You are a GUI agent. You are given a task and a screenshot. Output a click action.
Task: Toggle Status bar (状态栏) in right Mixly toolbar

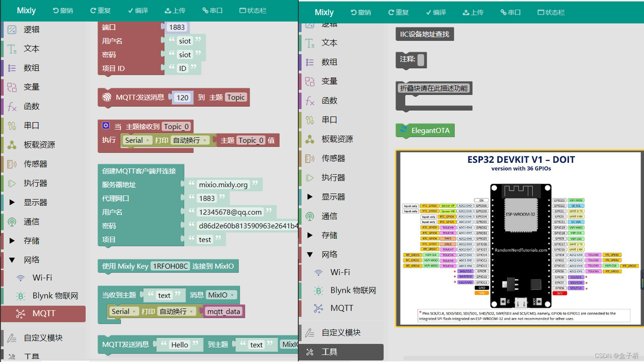point(551,12)
